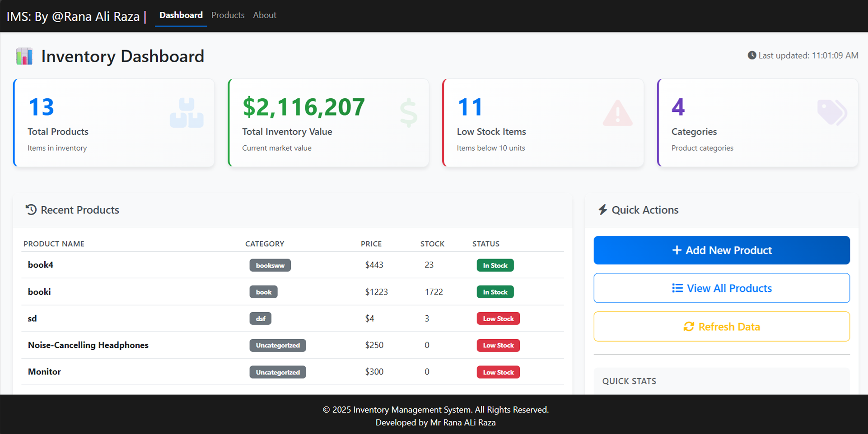This screenshot has height=434, width=868.
Task: Click the dollar icon on Total Inventory Value card
Action: [x=408, y=112]
